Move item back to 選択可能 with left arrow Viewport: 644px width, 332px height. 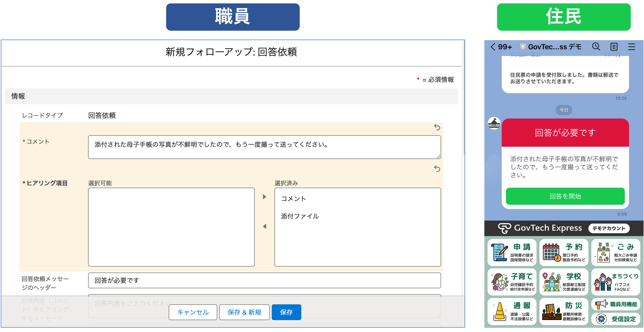(x=265, y=226)
